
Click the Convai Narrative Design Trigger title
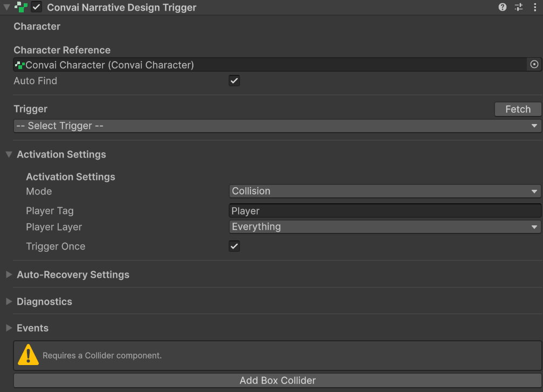[121, 7]
